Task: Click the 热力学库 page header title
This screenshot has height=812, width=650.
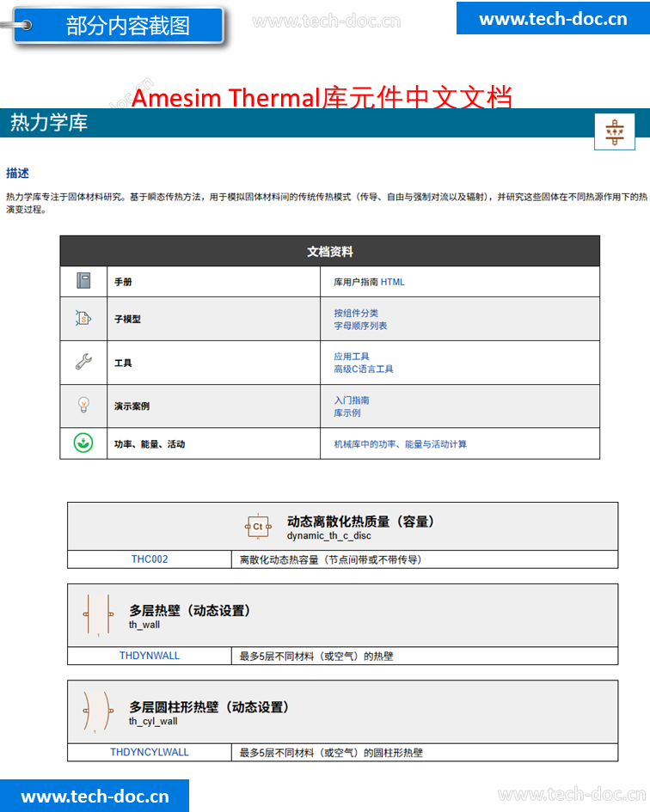Action: pos(49,122)
